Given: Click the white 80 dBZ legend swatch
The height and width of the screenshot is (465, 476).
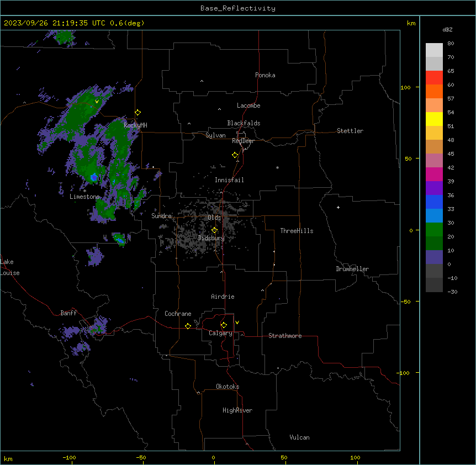Looking at the screenshot, I should pyautogui.click(x=434, y=50).
